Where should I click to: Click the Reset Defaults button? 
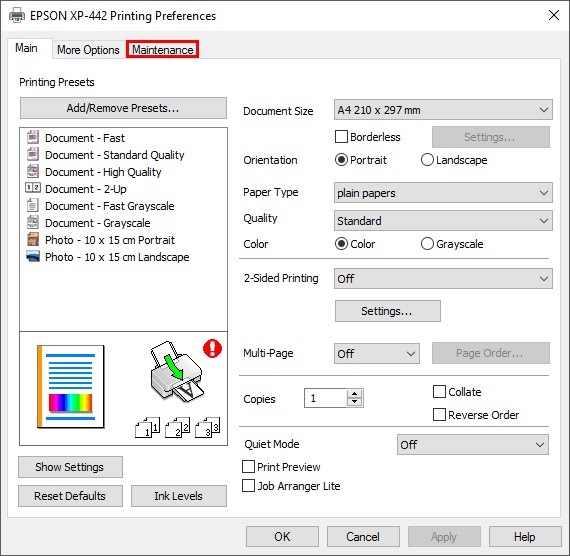point(70,496)
